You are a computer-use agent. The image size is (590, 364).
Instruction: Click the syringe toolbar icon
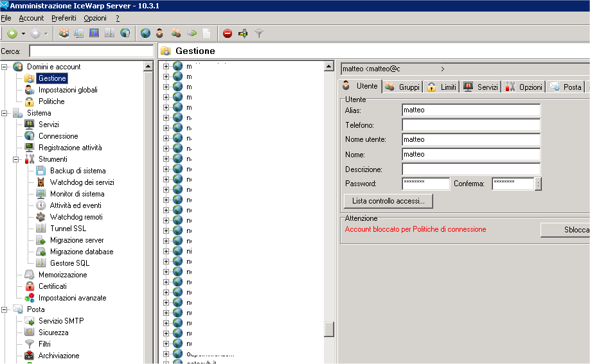[x=243, y=33]
